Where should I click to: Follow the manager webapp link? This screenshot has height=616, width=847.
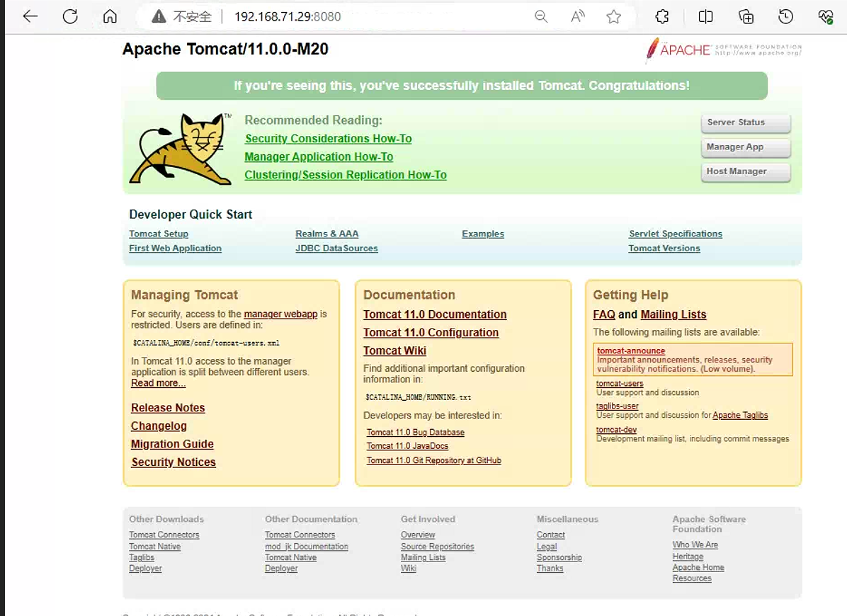click(280, 314)
